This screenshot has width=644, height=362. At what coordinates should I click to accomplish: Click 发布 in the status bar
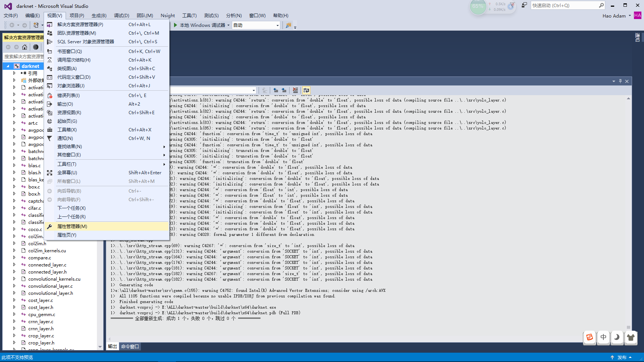(622, 358)
